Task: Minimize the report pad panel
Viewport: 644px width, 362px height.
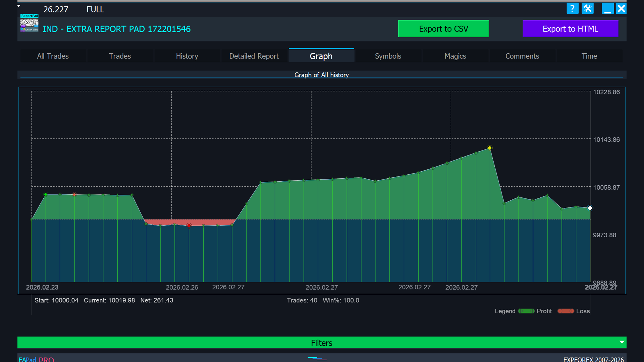Action: [x=607, y=8]
